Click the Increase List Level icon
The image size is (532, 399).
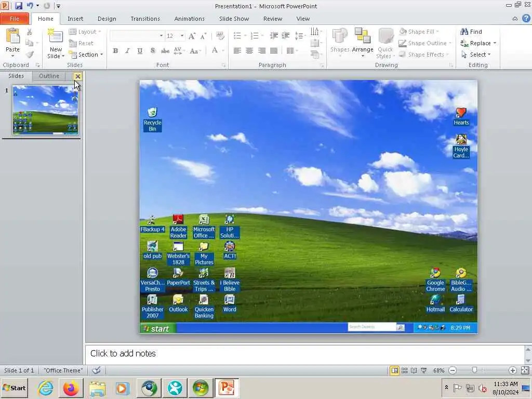(286, 36)
